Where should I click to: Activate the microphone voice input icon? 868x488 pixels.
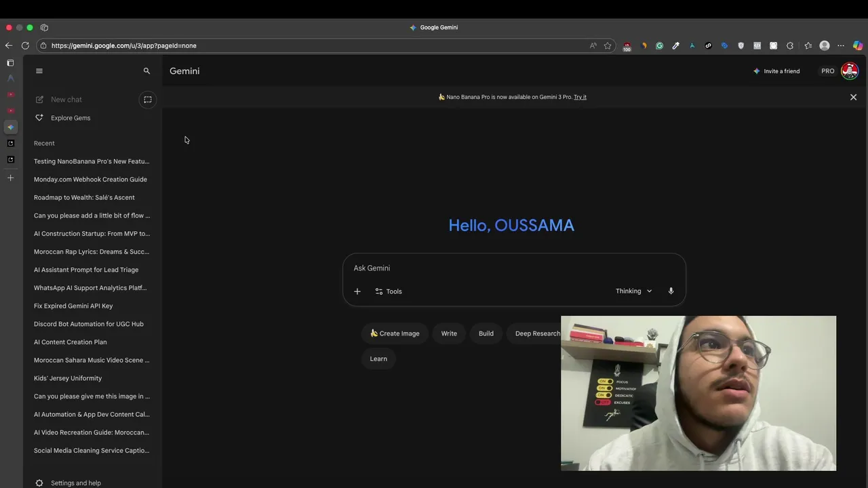tap(671, 291)
